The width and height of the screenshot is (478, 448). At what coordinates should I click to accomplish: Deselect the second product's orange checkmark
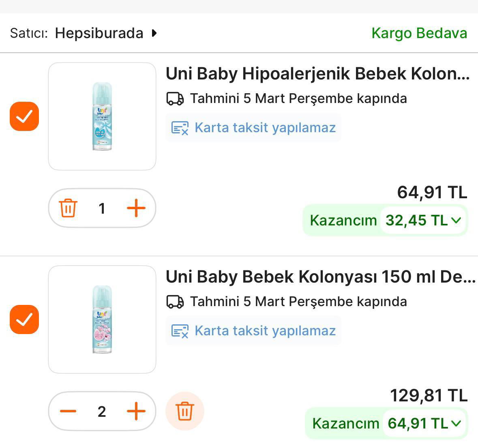24,320
